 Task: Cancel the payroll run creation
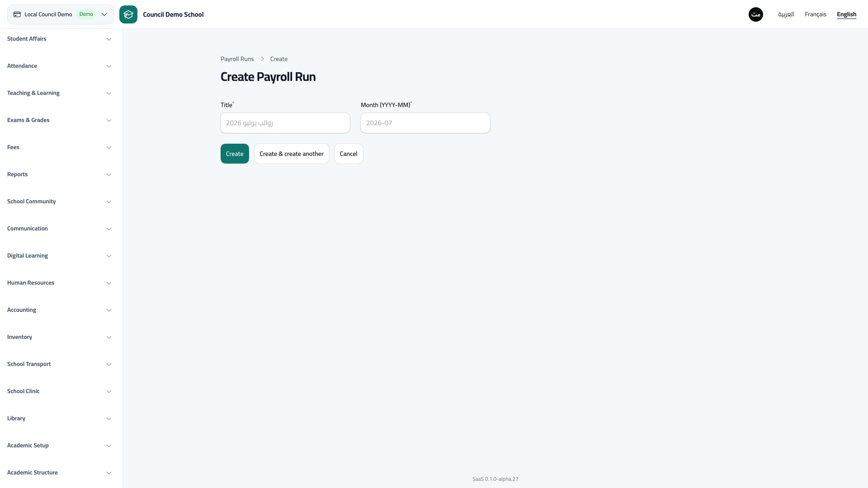349,154
